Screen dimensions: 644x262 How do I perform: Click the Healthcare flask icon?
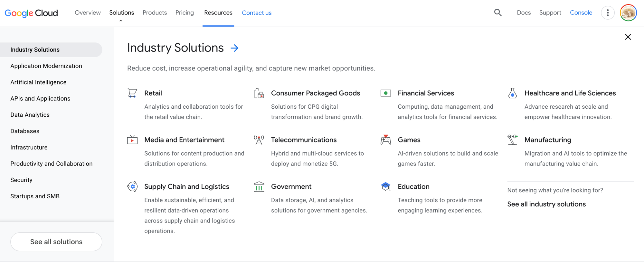(x=513, y=93)
